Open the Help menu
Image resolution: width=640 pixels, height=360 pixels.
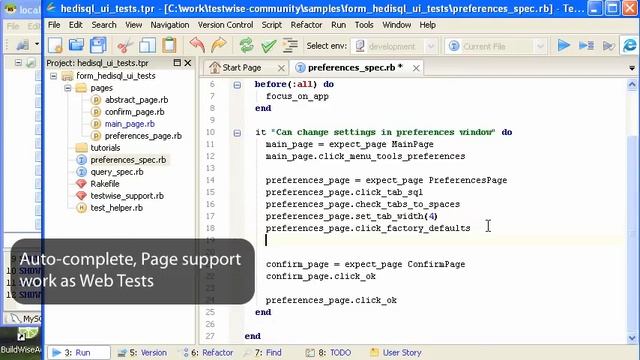point(427,25)
